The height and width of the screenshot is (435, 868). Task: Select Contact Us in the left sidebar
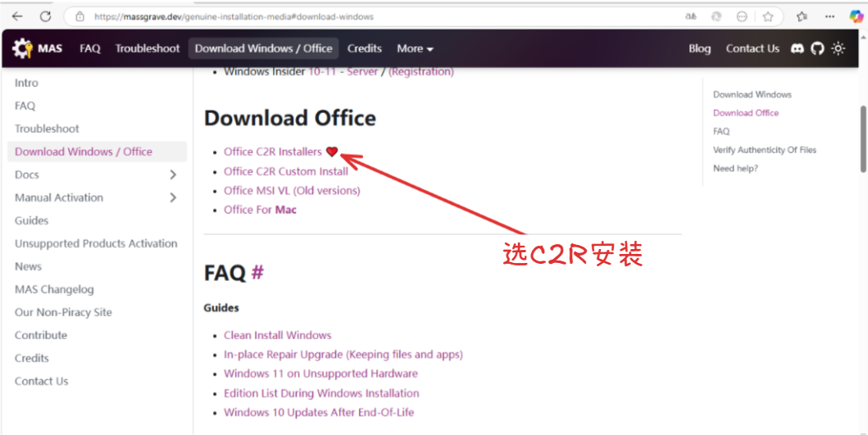[x=42, y=381]
